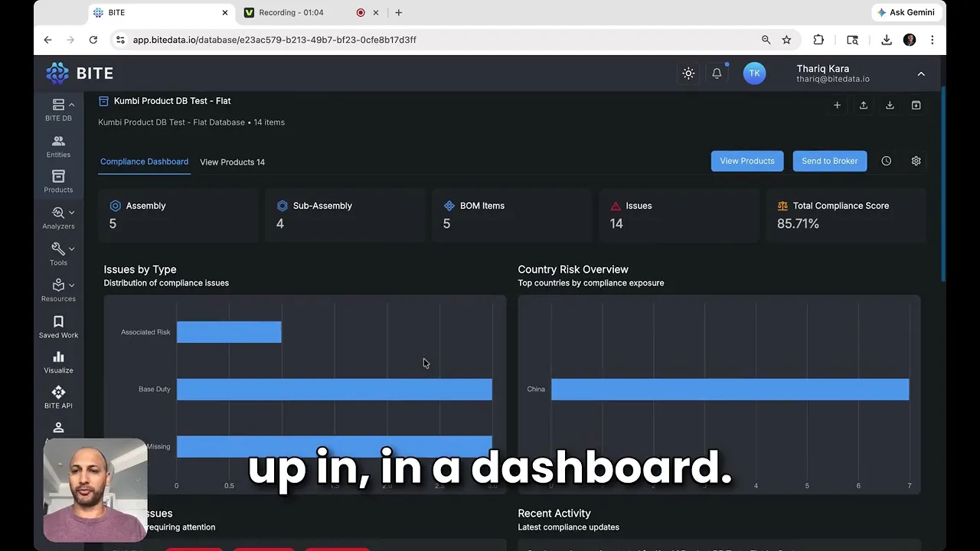Click the Recent Activity heading
The image size is (980, 551).
(554, 514)
